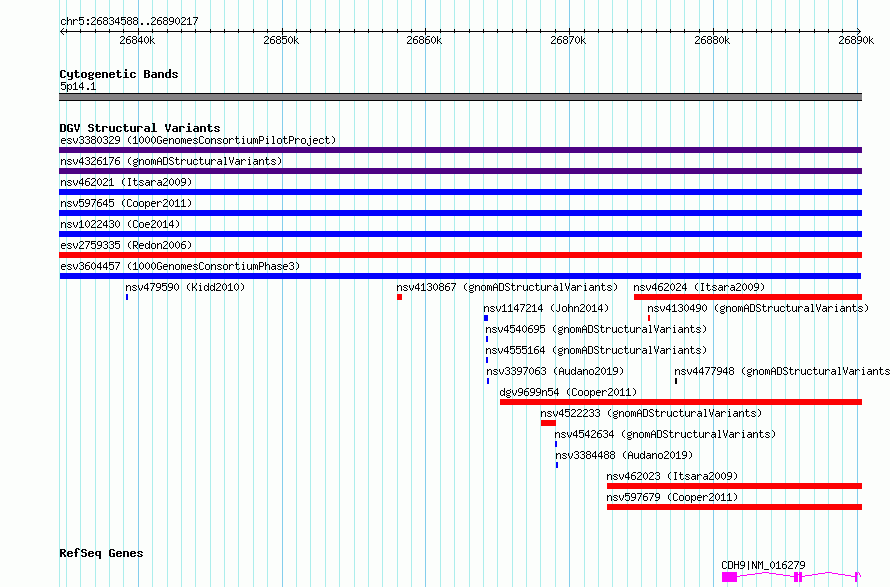This screenshot has width=890, height=587.
Task: Click the red nsv462023 variant bar
Action: [734, 486]
